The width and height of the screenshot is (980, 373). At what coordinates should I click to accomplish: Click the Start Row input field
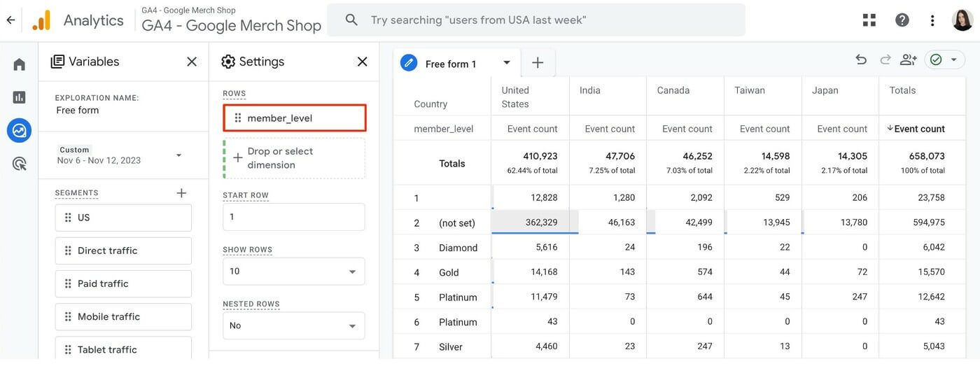tap(293, 217)
